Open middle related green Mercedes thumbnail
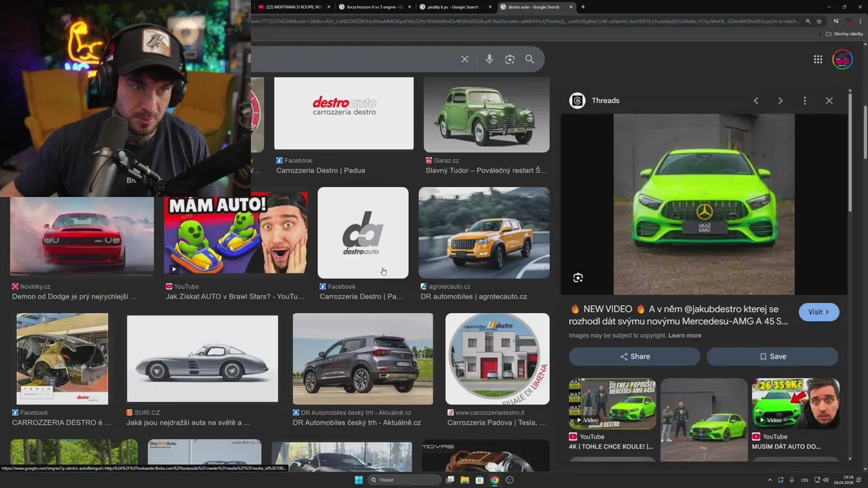868x488 pixels. click(x=704, y=420)
